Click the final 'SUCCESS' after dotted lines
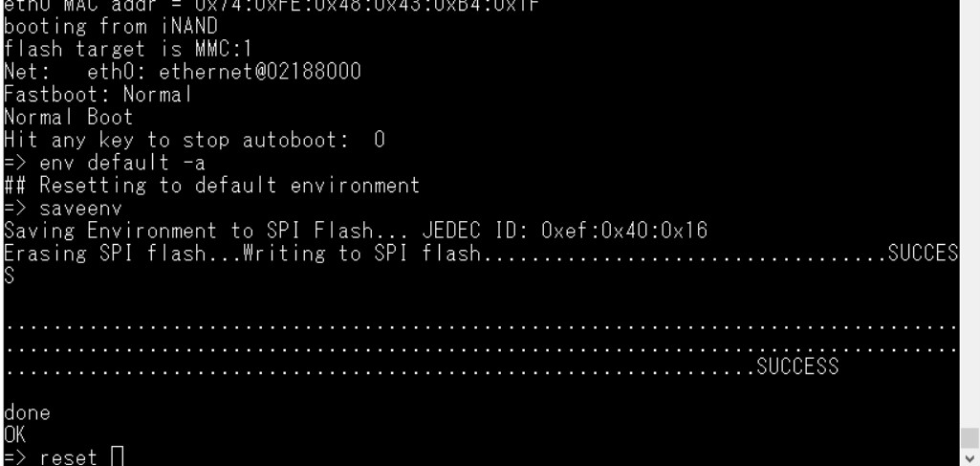Viewport: 980px width, 466px height. coord(796,366)
